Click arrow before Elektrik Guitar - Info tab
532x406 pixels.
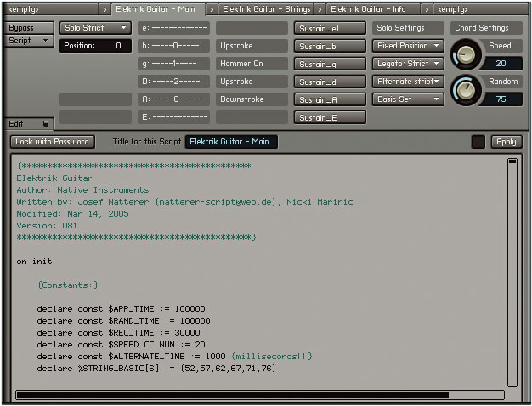(x=320, y=9)
